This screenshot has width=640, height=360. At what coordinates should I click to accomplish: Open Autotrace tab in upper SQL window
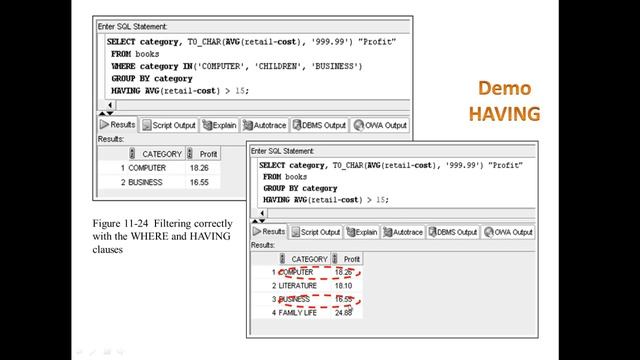264,125
